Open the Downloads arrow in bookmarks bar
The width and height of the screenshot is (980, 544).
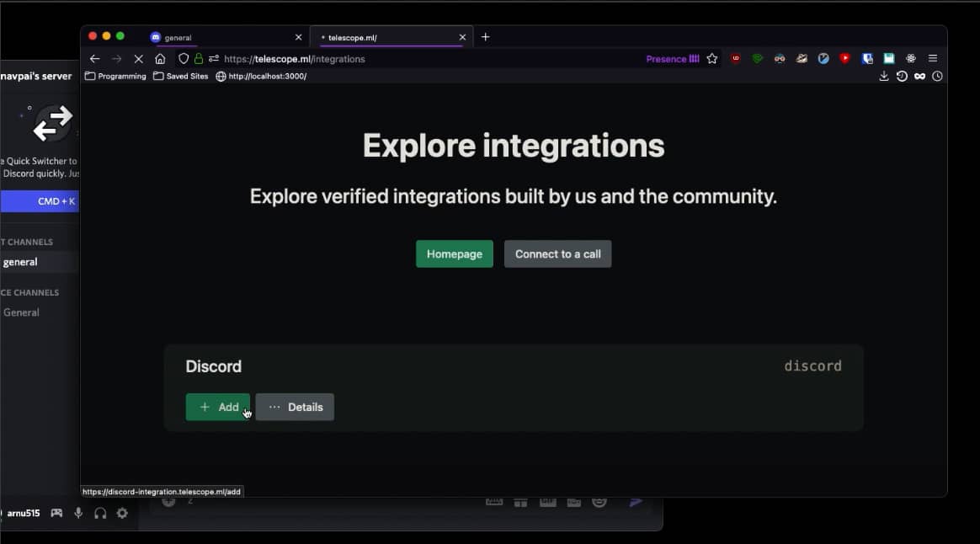click(x=884, y=77)
